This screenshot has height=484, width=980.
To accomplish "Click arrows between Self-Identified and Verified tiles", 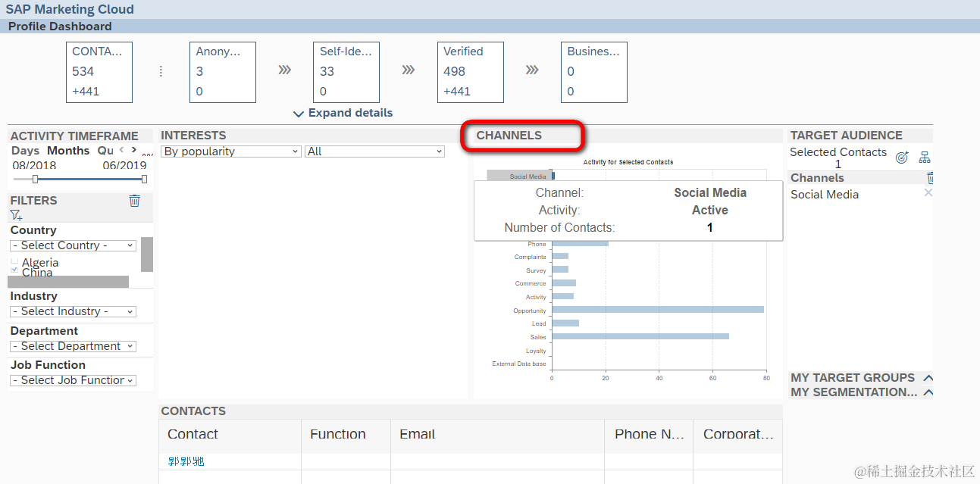I will 409,70.
